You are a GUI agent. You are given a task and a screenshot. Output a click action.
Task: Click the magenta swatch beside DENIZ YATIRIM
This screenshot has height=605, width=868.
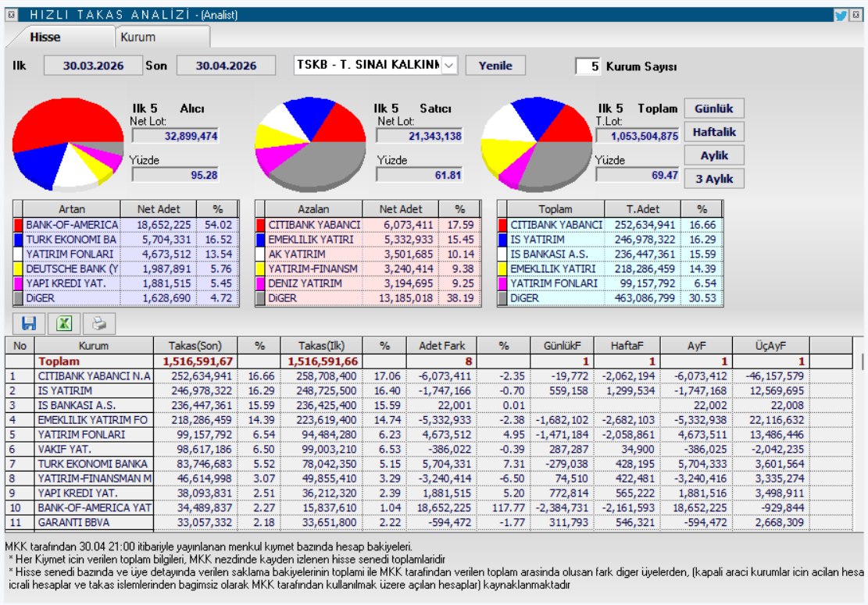pos(260,283)
